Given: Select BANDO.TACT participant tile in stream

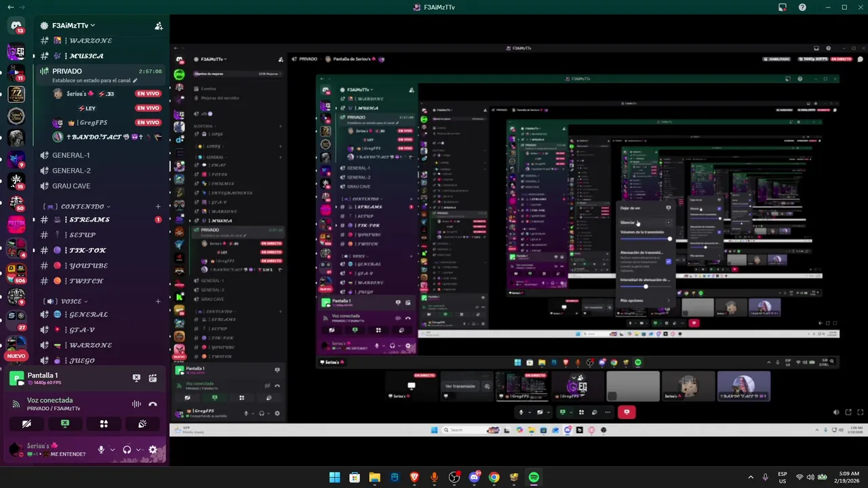Looking at the screenshot, I should coord(743,386).
